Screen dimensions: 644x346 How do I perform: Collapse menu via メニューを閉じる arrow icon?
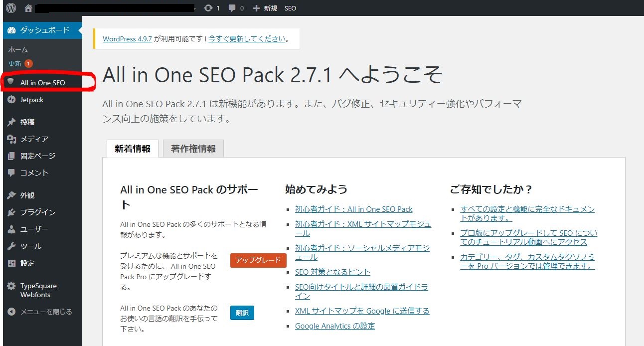pyautogui.click(x=12, y=312)
